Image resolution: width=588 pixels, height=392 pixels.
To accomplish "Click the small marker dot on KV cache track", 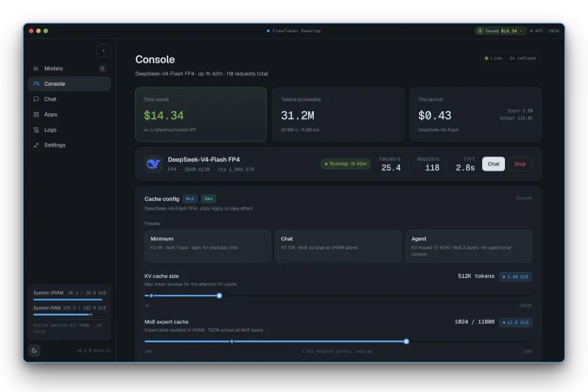I will coord(151,296).
